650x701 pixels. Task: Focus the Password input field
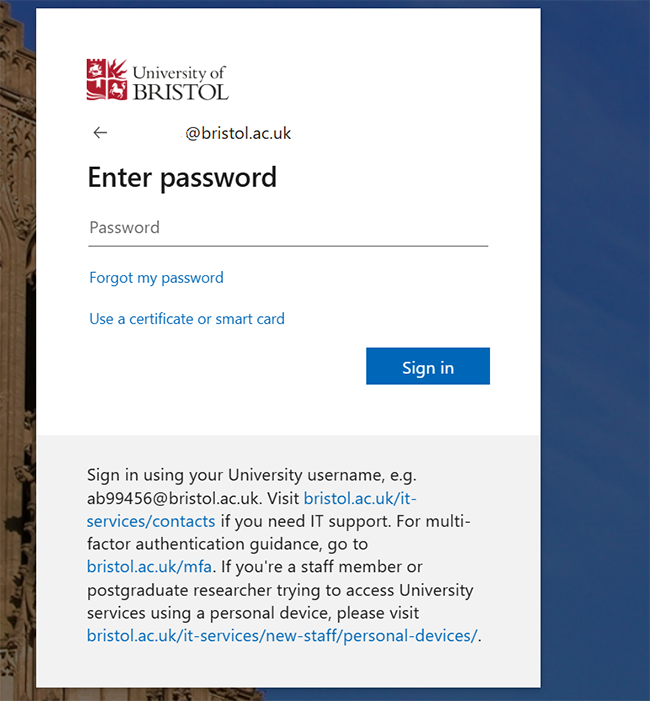tap(288, 228)
